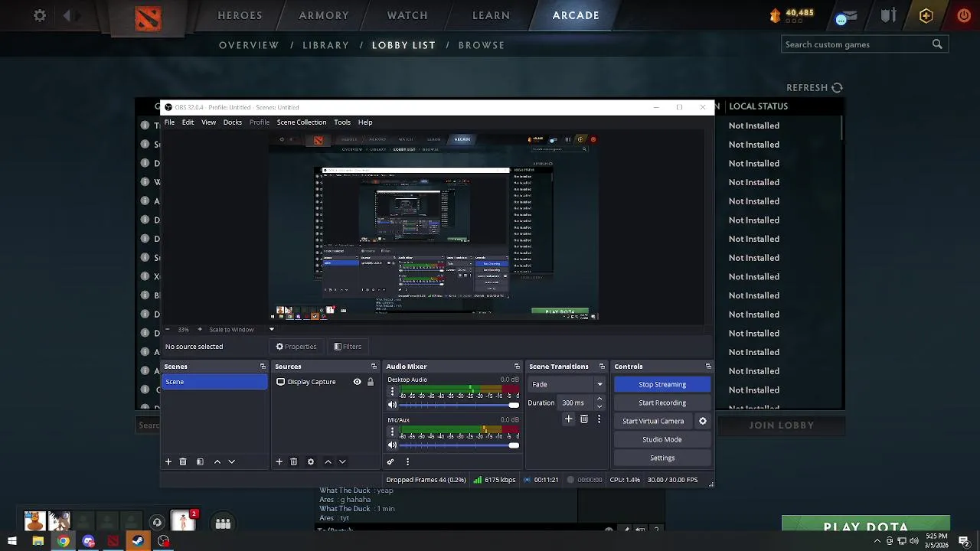Click the red power quit icon
Screen dimensions: 980x551
[x=964, y=15]
